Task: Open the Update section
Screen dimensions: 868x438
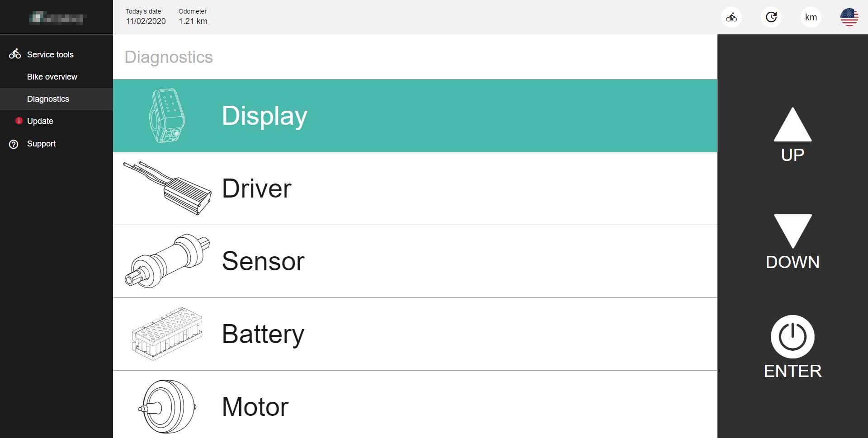Action: [40, 121]
